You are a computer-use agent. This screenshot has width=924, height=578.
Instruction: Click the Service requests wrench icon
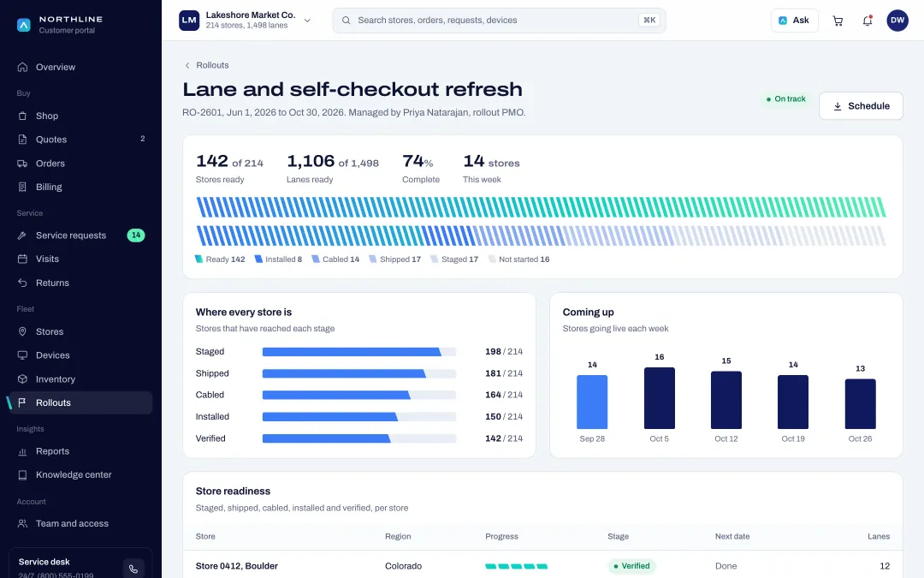22,235
